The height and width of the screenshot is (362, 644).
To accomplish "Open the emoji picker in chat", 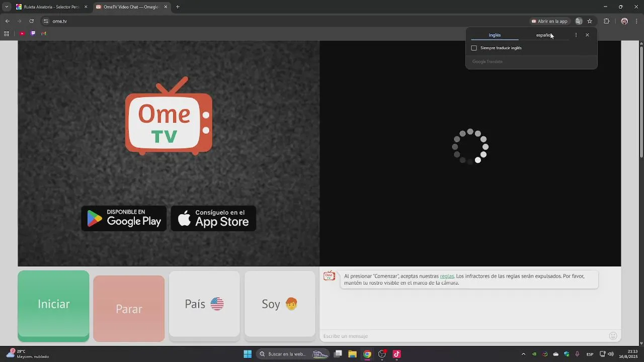I will 613,336.
